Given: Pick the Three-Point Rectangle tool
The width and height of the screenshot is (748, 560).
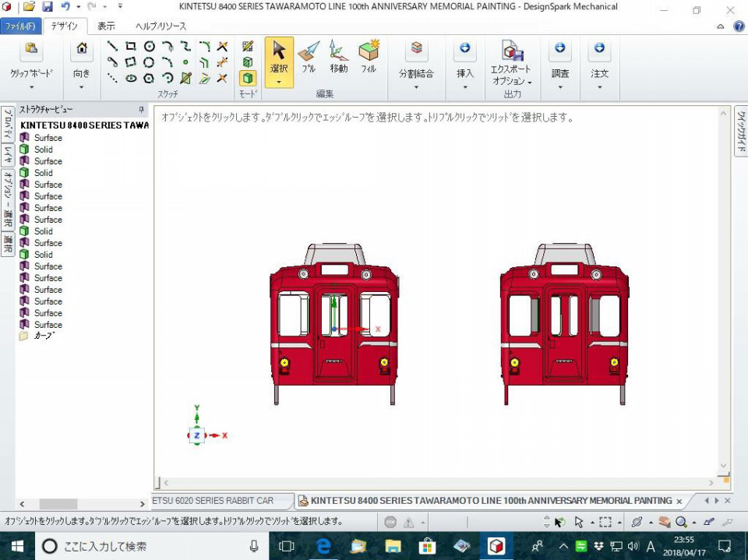Looking at the screenshot, I should click(131, 62).
